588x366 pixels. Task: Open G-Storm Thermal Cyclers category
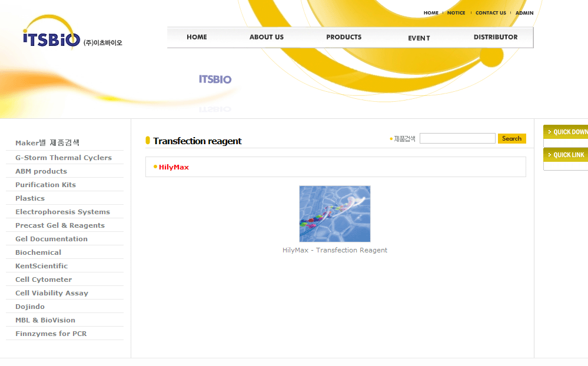(x=64, y=158)
